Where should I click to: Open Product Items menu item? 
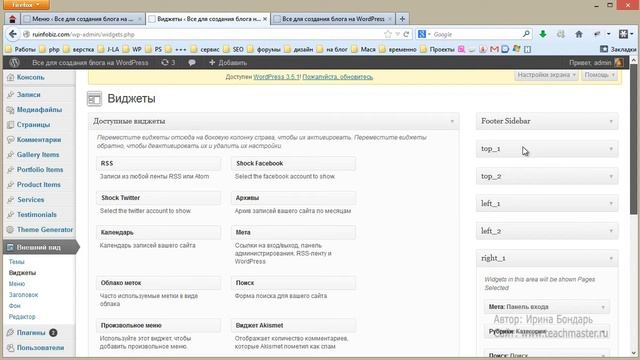[x=38, y=184]
